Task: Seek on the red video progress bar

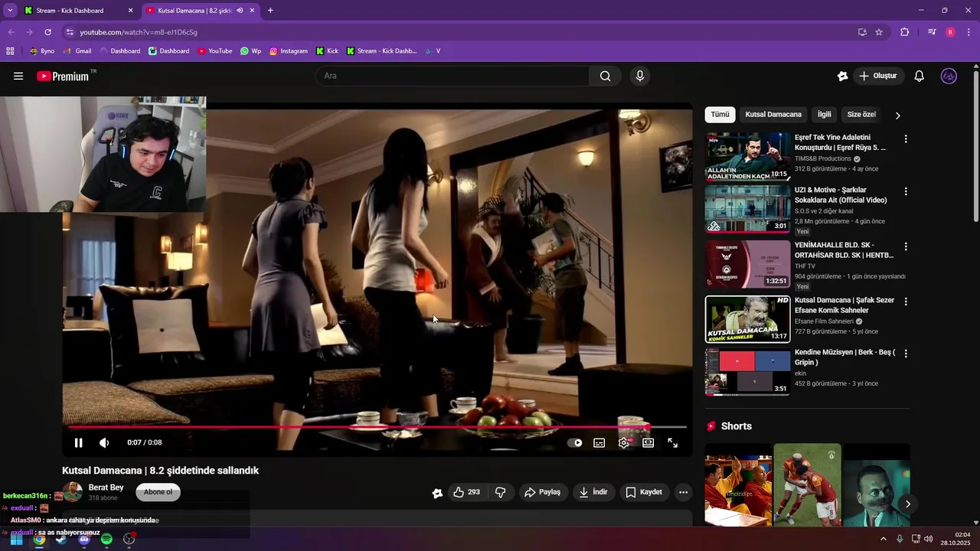Action: (377, 427)
